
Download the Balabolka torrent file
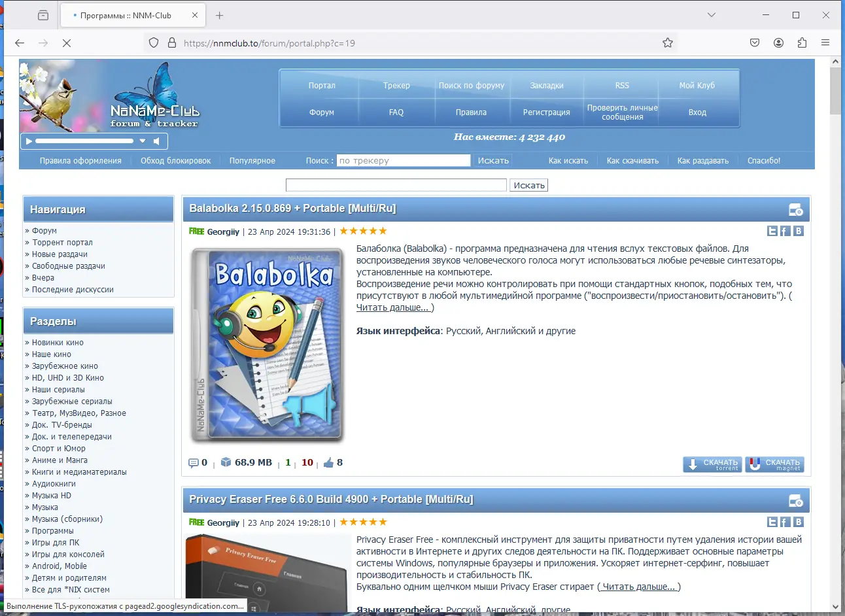pos(712,464)
